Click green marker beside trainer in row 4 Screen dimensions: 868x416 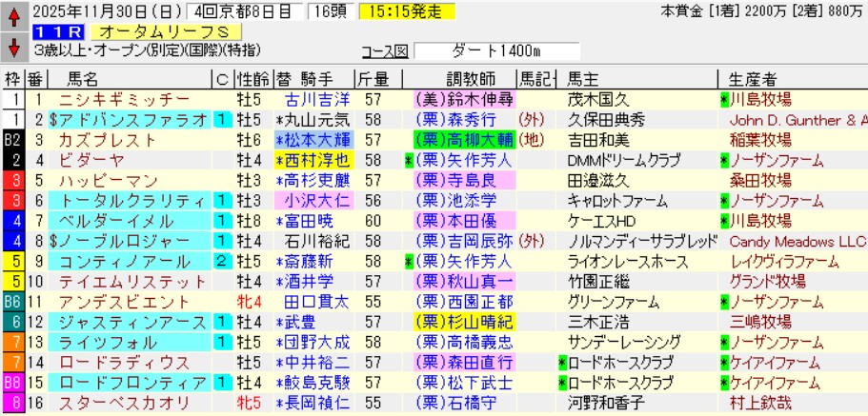tap(409, 160)
